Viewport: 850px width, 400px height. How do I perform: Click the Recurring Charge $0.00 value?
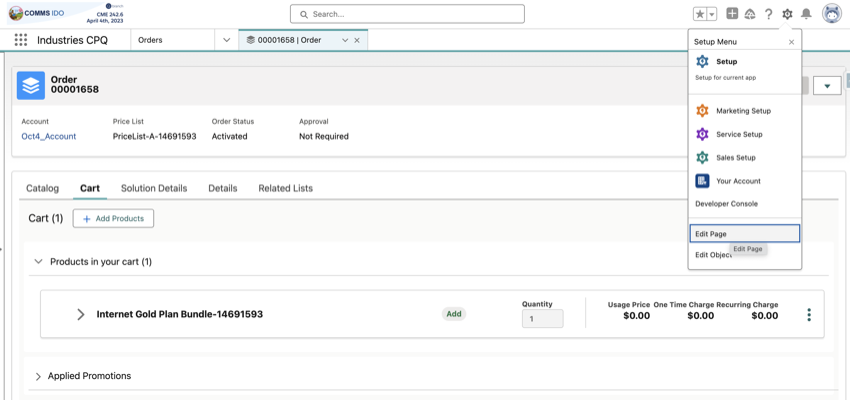[764, 316]
